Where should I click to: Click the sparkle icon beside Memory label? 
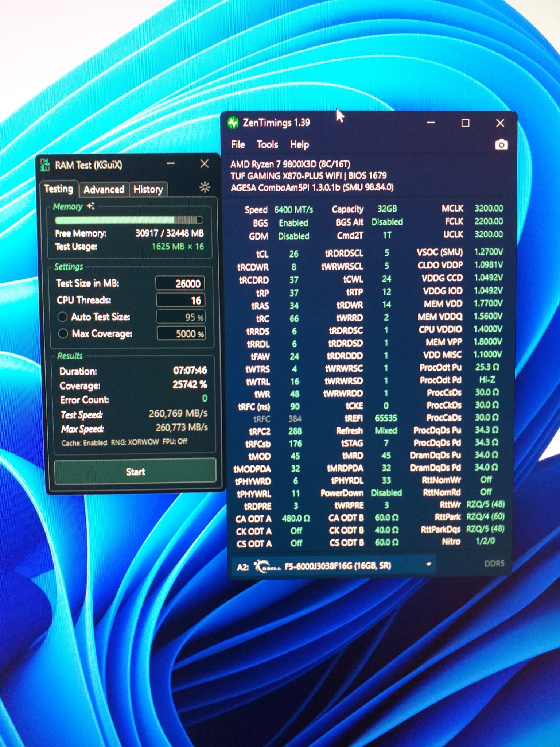point(91,206)
